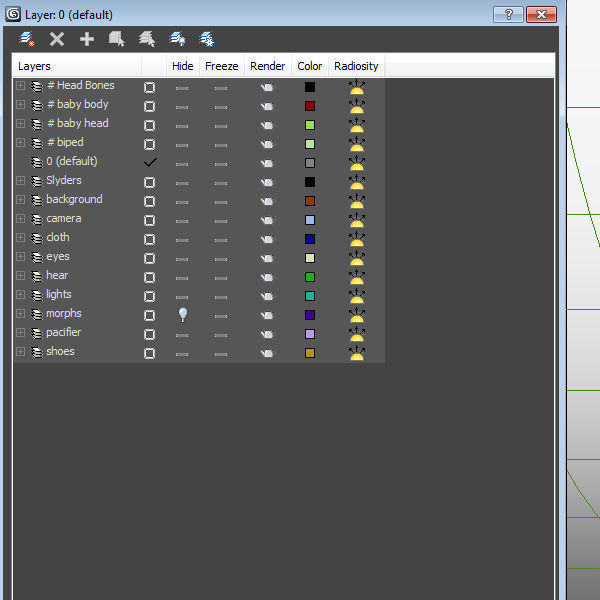Make shoes the current layer

pyautogui.click(x=150, y=353)
